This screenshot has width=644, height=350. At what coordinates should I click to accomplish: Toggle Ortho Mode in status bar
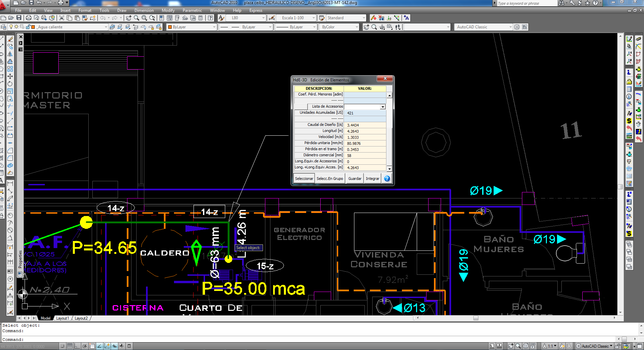click(77, 346)
